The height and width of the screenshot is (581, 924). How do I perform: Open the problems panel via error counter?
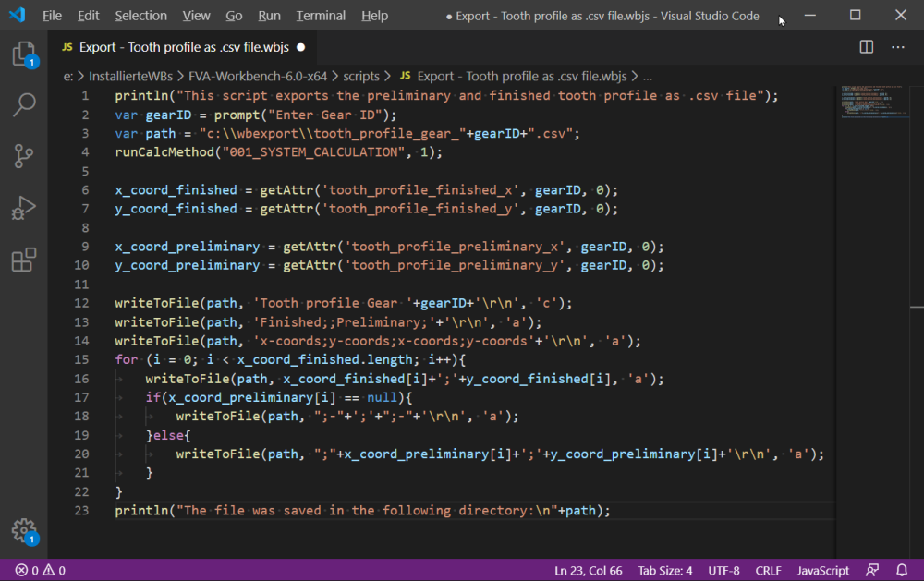30,570
